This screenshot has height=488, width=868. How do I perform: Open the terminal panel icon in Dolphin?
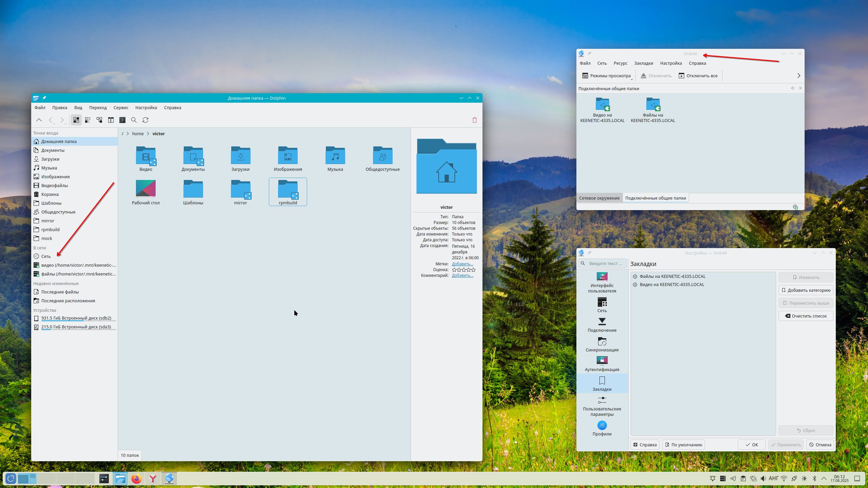[122, 120]
